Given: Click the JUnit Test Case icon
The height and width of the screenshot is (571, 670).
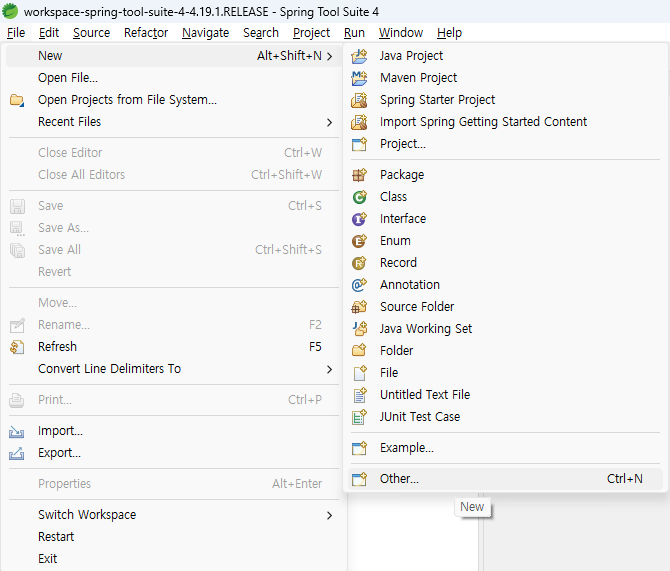Looking at the screenshot, I should [359, 417].
